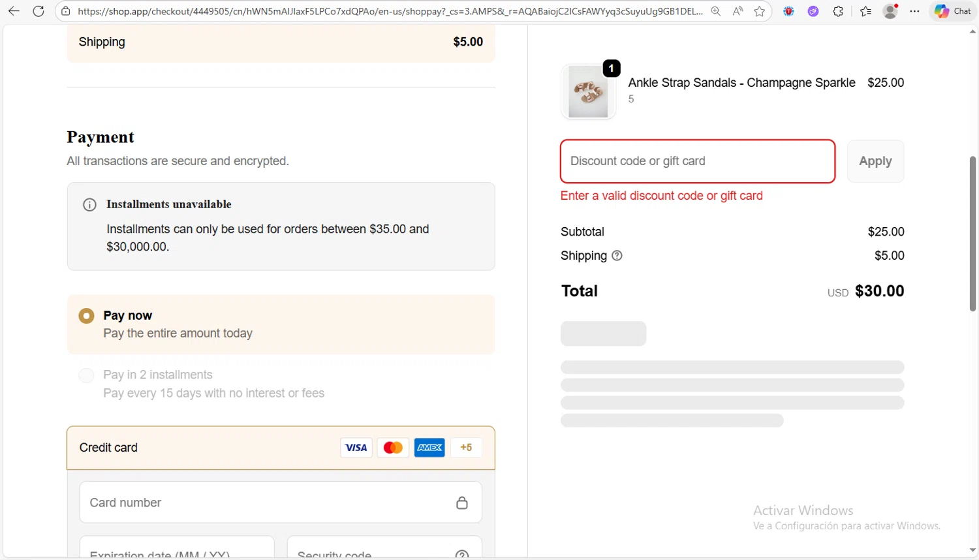The width and height of the screenshot is (979, 560).
Task: Reload the page with the refresh icon
Action: 39,11
